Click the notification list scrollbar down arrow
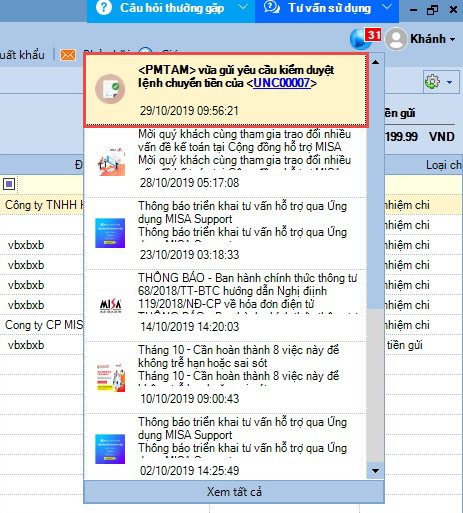 point(375,471)
